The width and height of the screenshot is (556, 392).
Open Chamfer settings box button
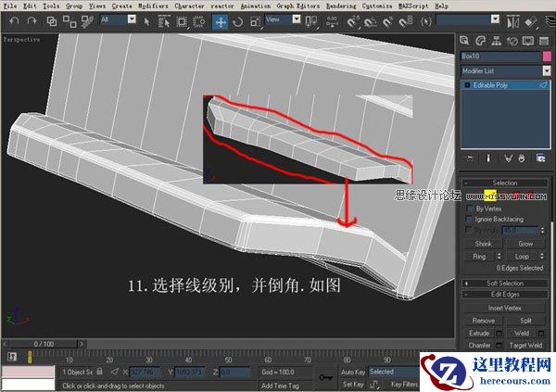499,345
